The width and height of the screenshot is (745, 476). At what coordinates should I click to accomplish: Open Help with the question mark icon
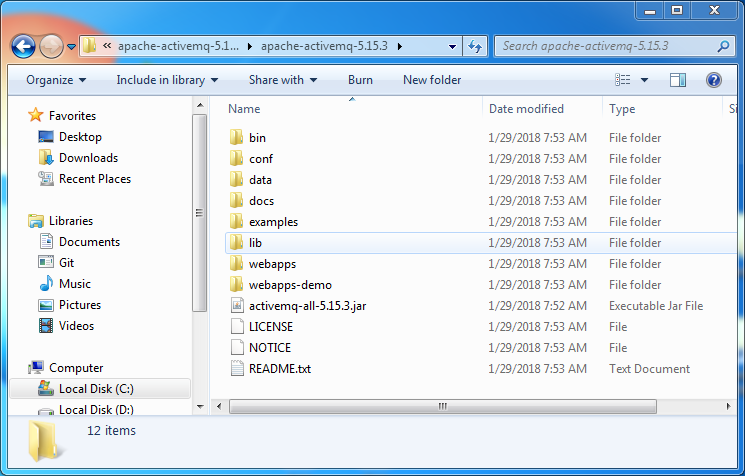714,80
